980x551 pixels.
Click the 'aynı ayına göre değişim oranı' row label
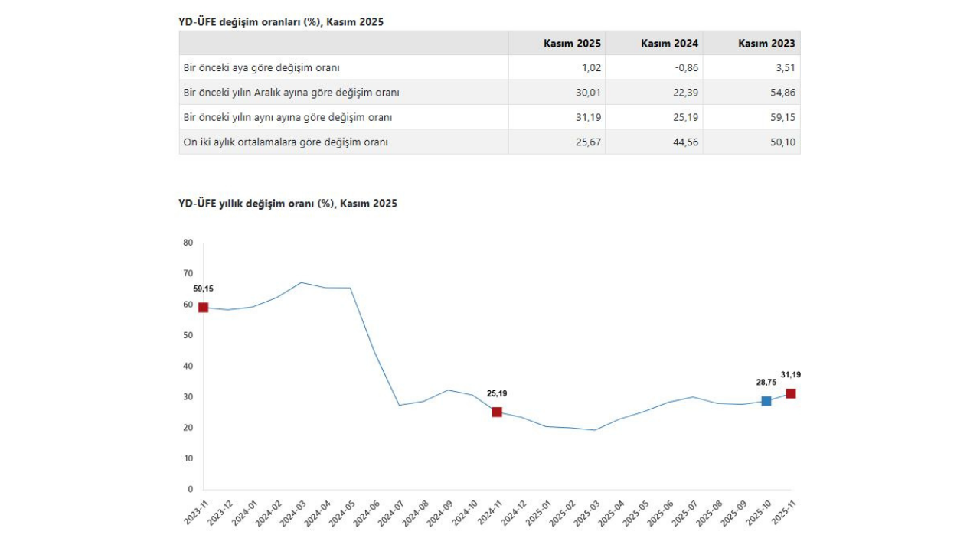288,117
